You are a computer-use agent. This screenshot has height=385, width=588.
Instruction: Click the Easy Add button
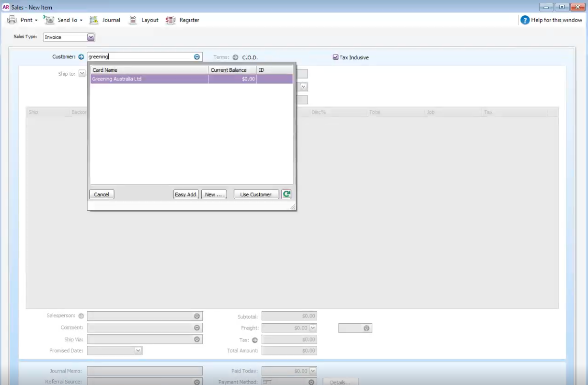pyautogui.click(x=186, y=194)
